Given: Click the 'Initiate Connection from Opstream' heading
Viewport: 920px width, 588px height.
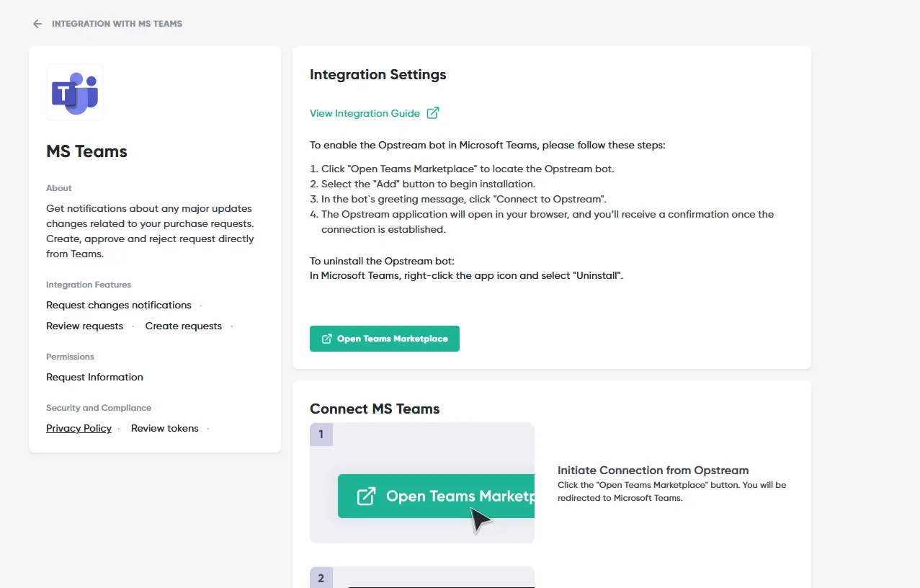Looking at the screenshot, I should coord(653,470).
